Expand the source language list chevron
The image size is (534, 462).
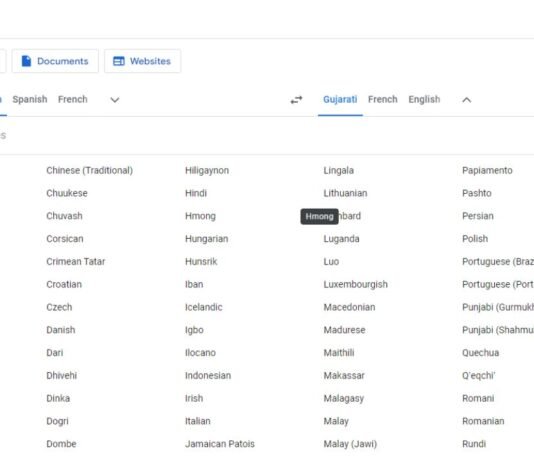pyautogui.click(x=115, y=100)
